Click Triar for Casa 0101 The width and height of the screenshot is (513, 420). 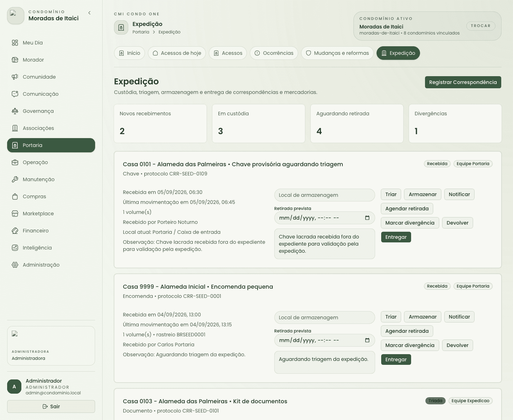(x=391, y=194)
